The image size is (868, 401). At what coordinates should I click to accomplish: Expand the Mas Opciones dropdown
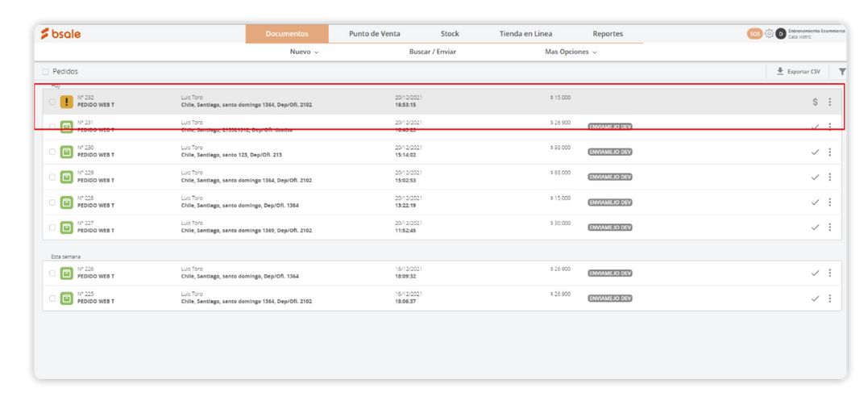coord(571,52)
